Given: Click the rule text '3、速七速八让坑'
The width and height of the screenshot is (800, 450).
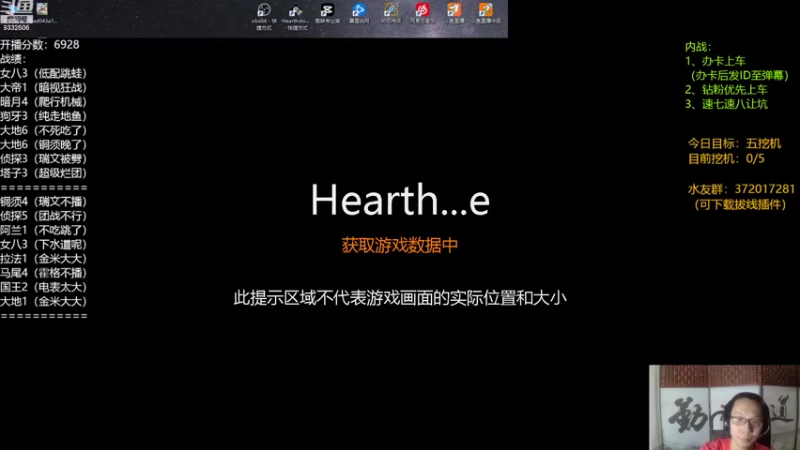Looking at the screenshot, I should 726,104.
